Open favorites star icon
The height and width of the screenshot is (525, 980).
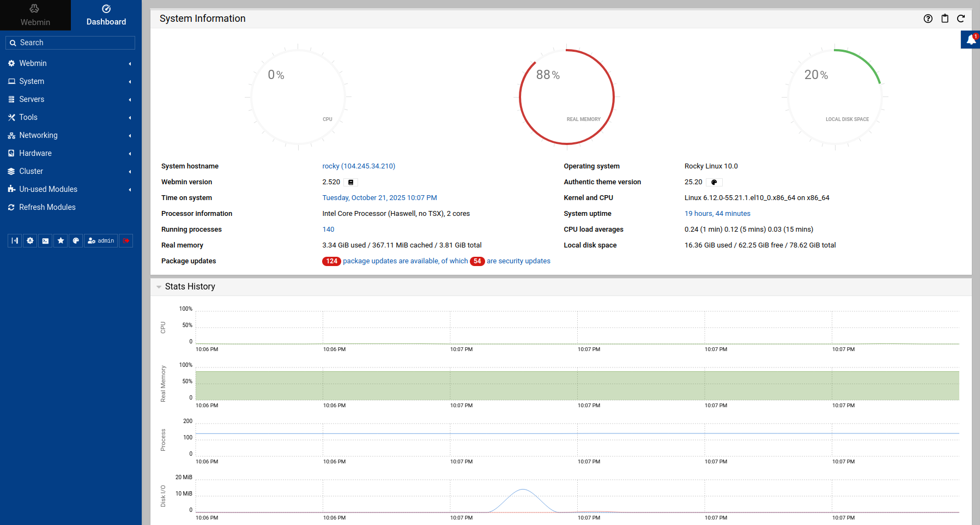click(x=61, y=240)
